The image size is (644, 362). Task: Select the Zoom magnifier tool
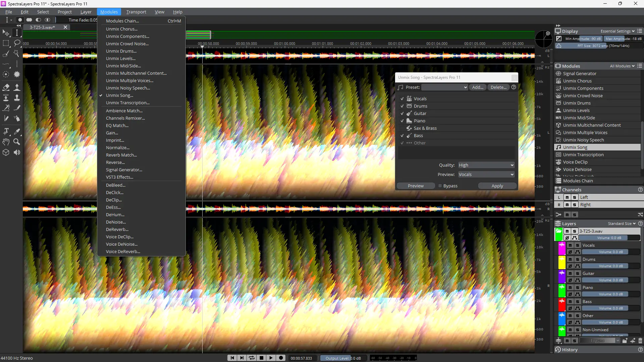pos(16,142)
